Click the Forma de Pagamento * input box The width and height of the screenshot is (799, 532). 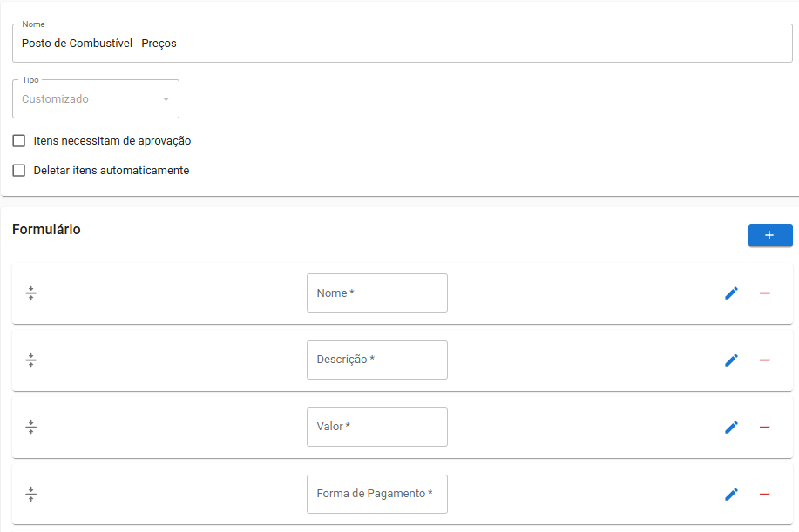point(377,494)
